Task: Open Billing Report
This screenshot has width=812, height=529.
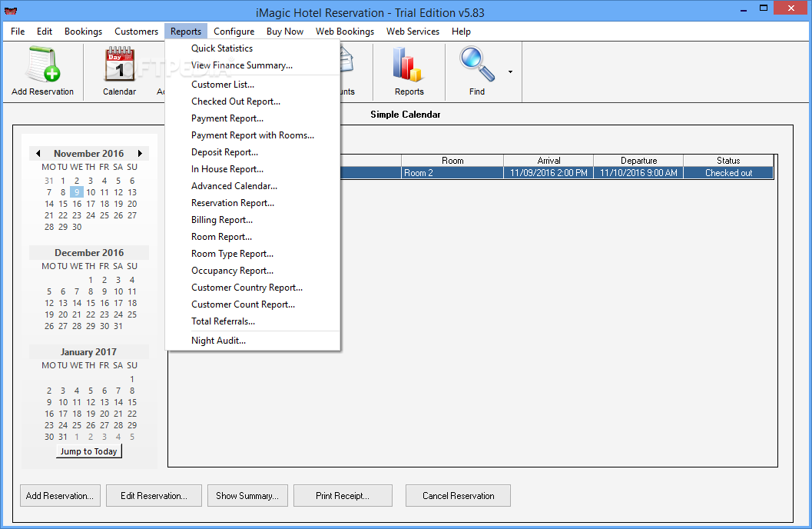Action: pos(253,220)
